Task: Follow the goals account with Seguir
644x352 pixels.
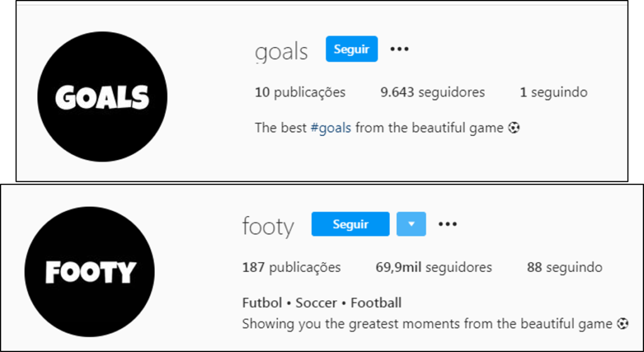Action: [352, 49]
